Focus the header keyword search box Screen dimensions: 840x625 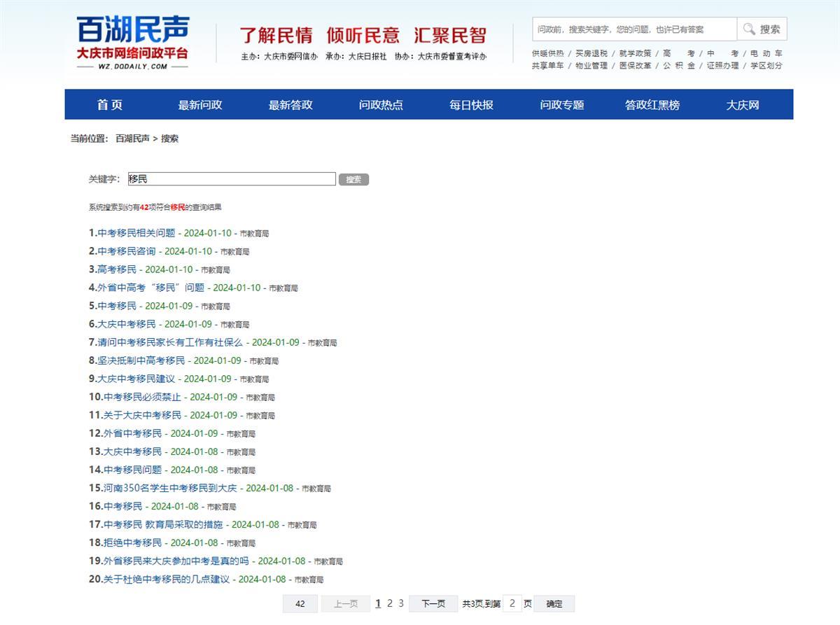[x=634, y=29]
